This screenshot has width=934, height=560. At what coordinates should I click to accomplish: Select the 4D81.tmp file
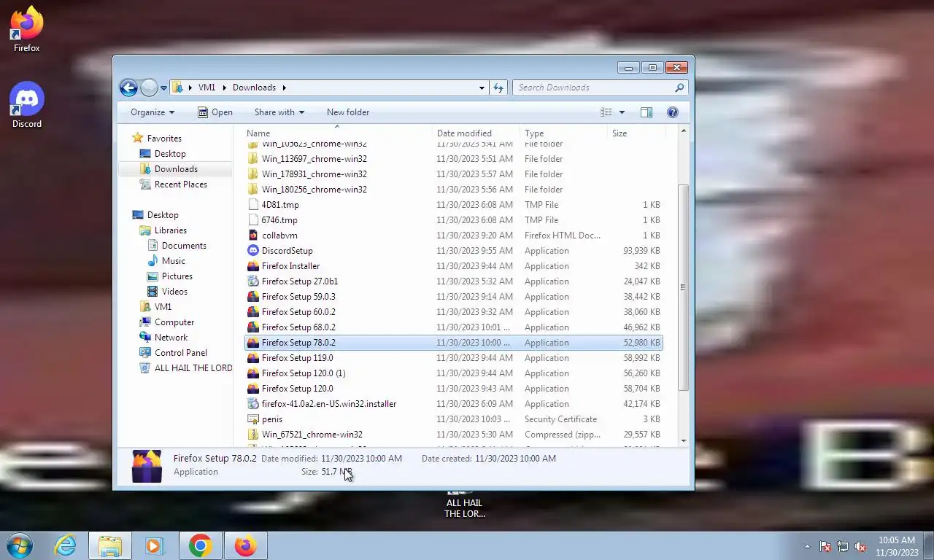point(453,205)
